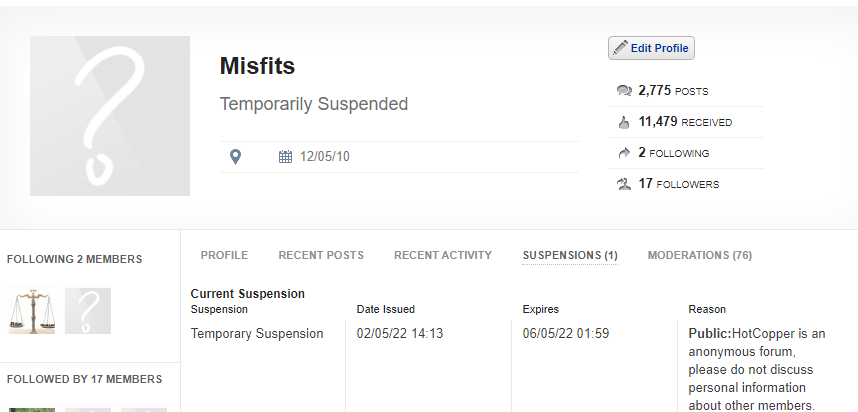
Task: Click the pencil icon on Edit Profile
Action: tap(620, 48)
